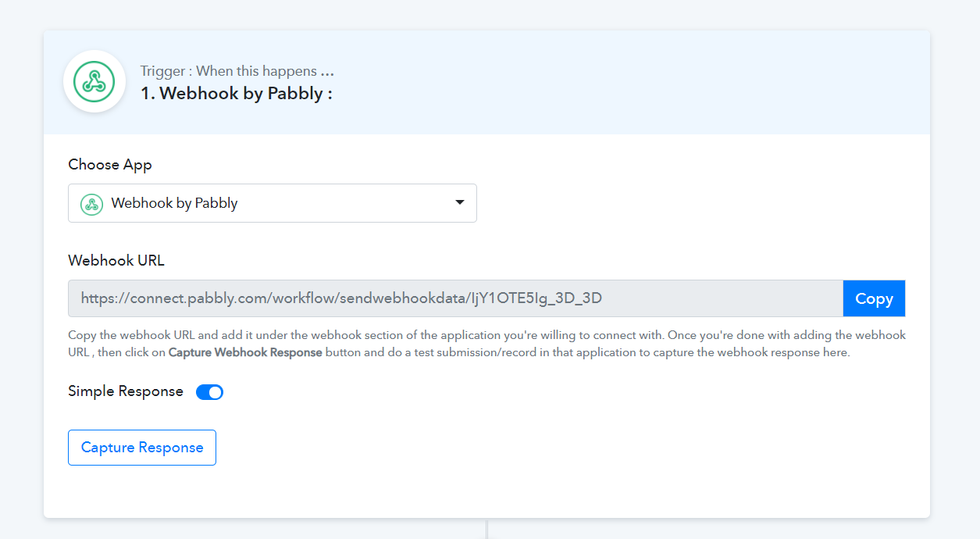Toggle the Simple Response switch off

[x=209, y=392]
